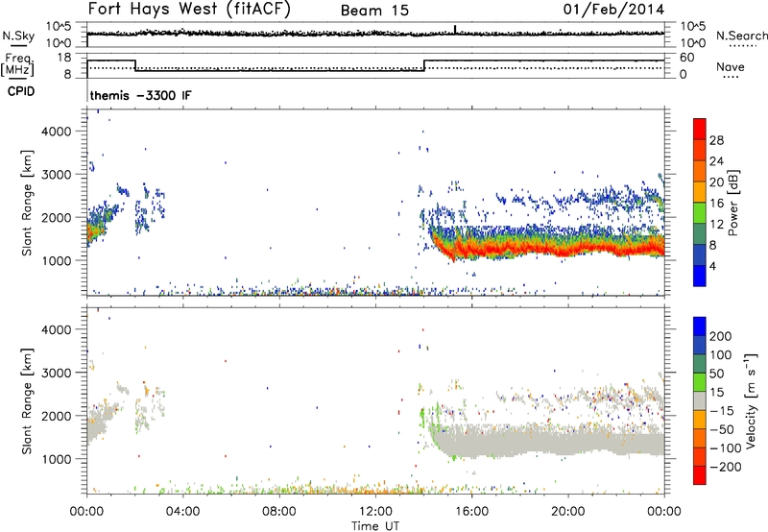The image size is (768, 532).
Task: Click the 'Power [dB]' colorbar label
Action: (x=732, y=203)
